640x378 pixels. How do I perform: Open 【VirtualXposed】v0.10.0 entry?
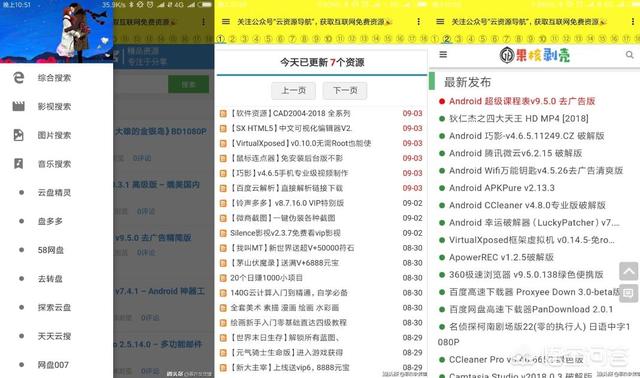point(301,143)
